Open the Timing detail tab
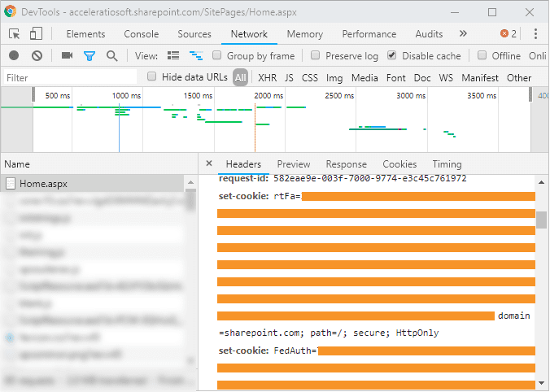550x392 pixels. click(x=447, y=164)
